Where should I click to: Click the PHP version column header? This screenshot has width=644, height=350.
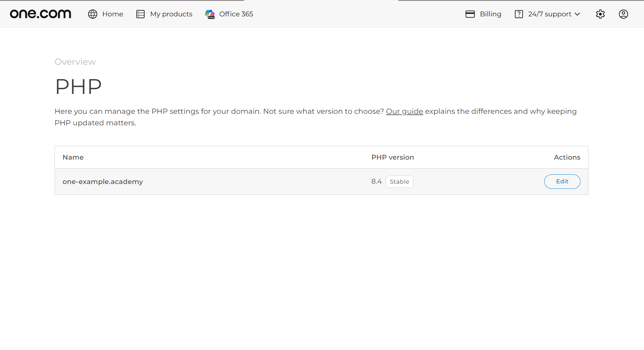pos(393,157)
